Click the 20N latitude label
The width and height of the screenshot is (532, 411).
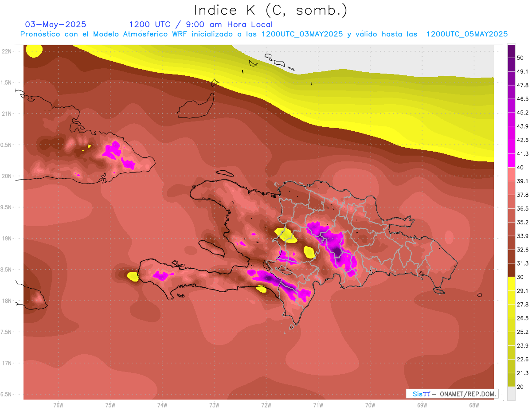pyautogui.click(x=8, y=176)
